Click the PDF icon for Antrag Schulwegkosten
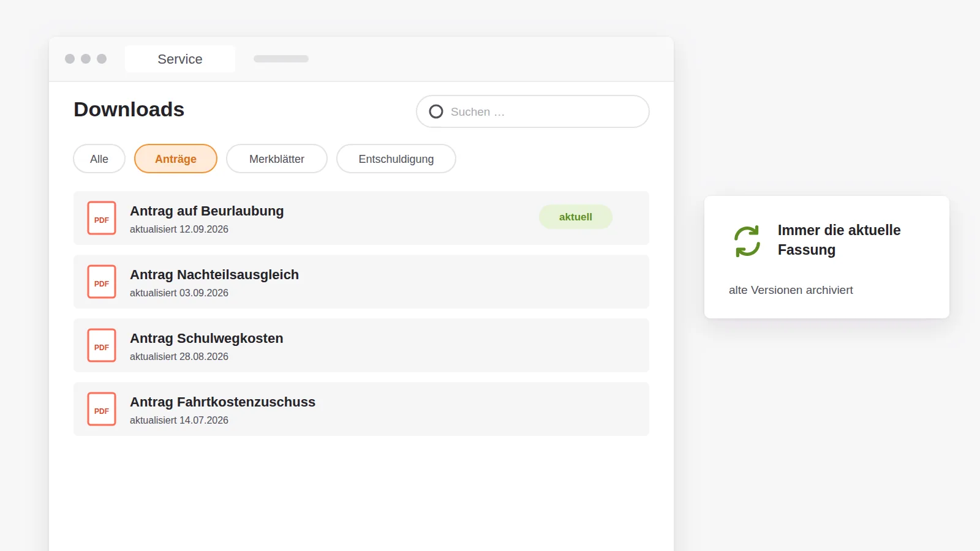The height and width of the screenshot is (551, 980). point(102,345)
